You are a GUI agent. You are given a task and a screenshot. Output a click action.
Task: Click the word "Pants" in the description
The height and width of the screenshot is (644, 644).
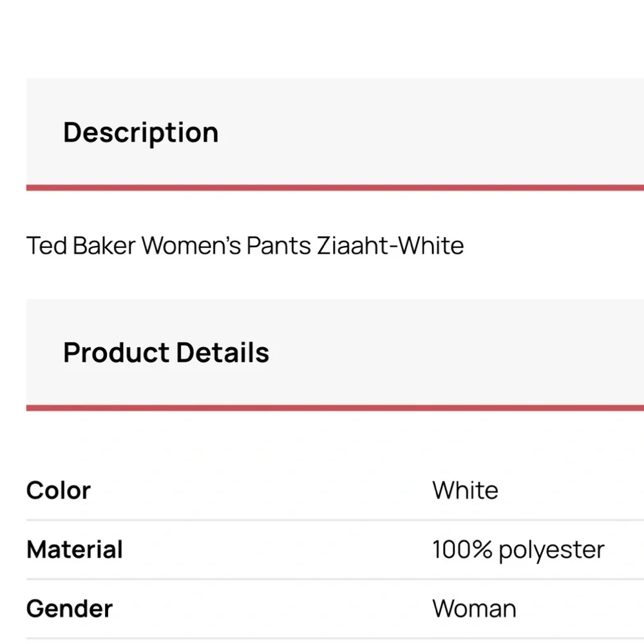tap(279, 245)
